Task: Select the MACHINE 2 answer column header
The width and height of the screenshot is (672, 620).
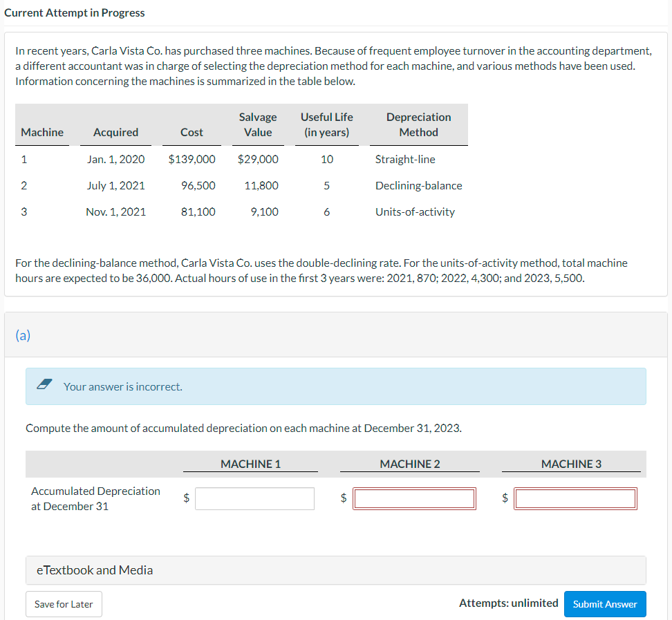Action: pyautogui.click(x=410, y=464)
